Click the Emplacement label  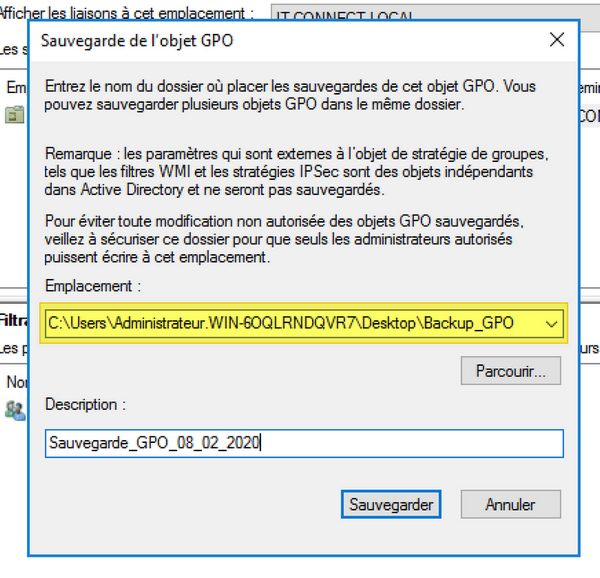pos(93,286)
